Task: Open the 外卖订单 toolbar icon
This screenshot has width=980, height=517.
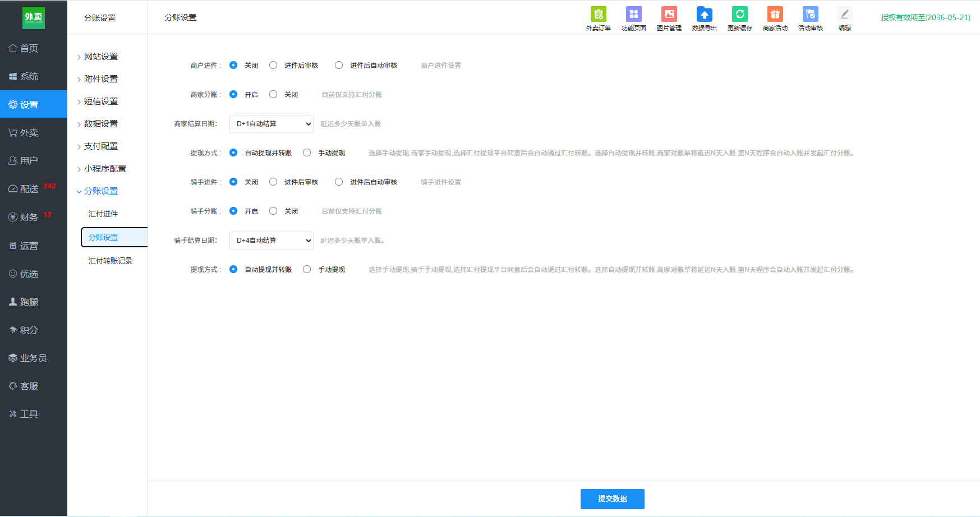Action: tap(598, 19)
